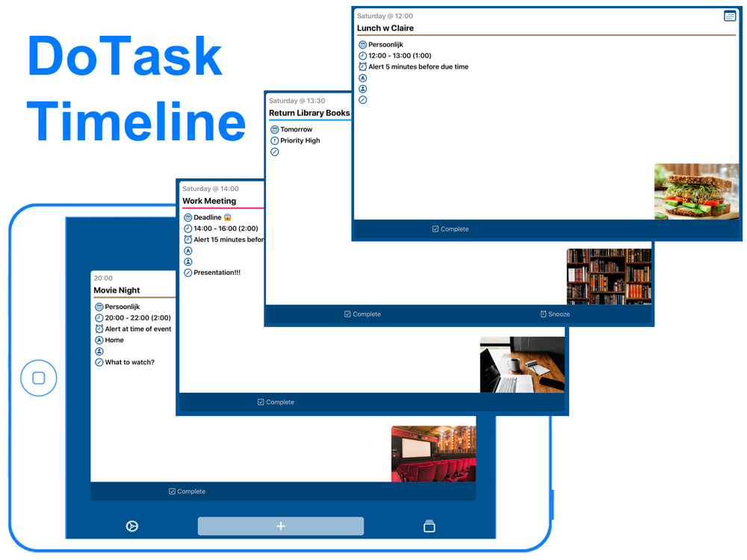Open the sandwich photo thumbnail

tap(696, 191)
